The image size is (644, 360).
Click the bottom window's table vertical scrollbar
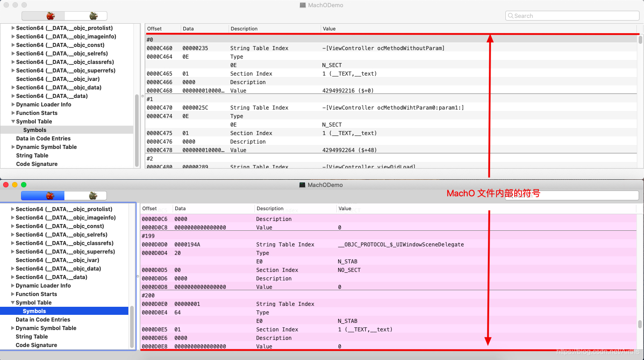coord(640,324)
